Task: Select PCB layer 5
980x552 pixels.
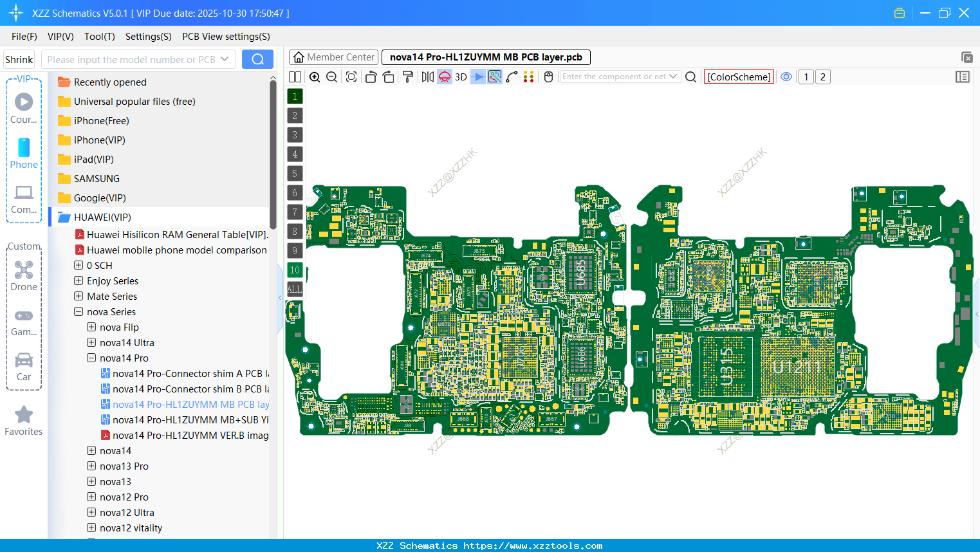Action: [x=295, y=174]
